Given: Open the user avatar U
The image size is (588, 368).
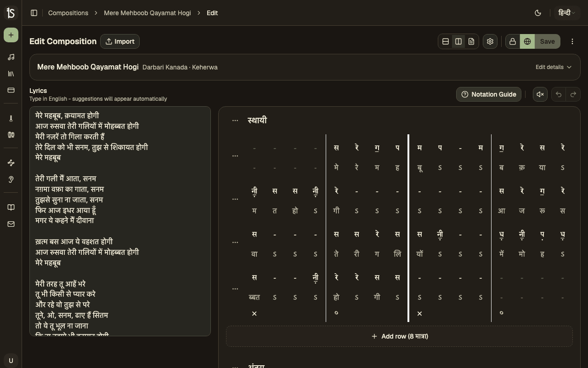Looking at the screenshot, I should (x=11, y=361).
